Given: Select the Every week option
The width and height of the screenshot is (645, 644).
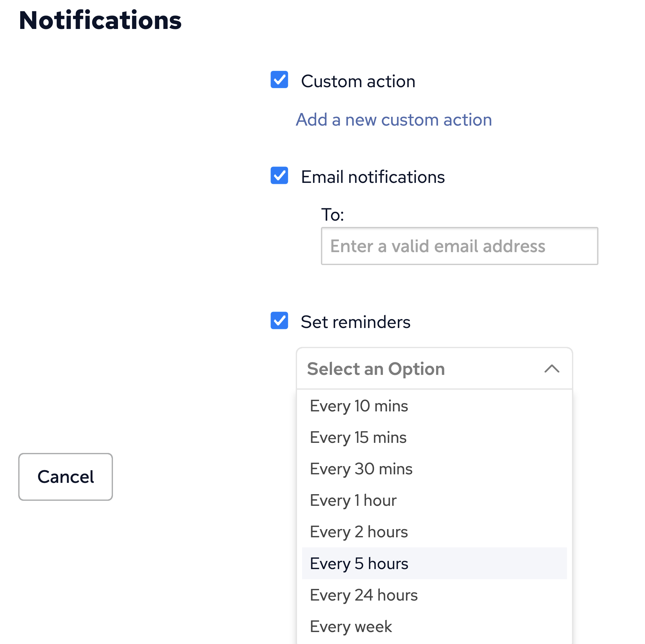Looking at the screenshot, I should (x=350, y=626).
